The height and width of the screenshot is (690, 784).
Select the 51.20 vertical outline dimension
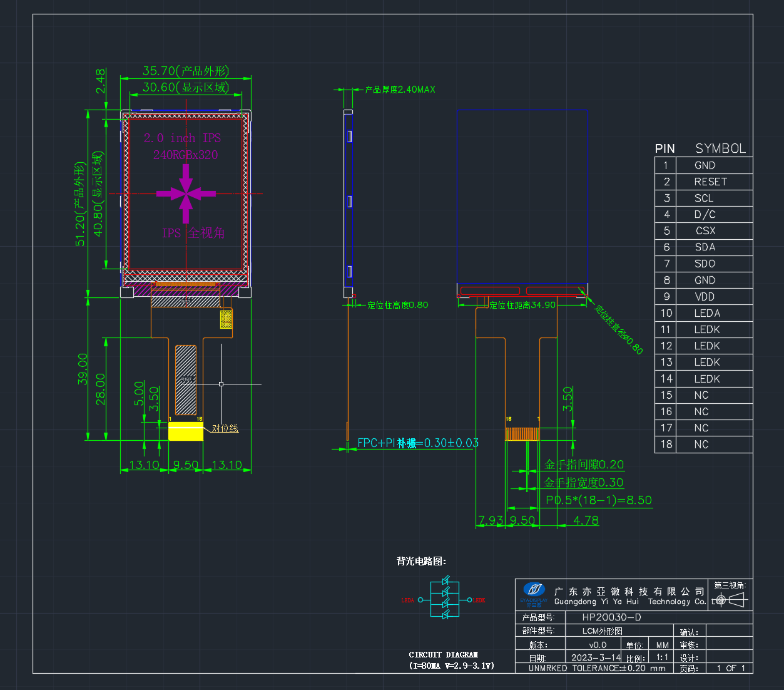pos(80,204)
